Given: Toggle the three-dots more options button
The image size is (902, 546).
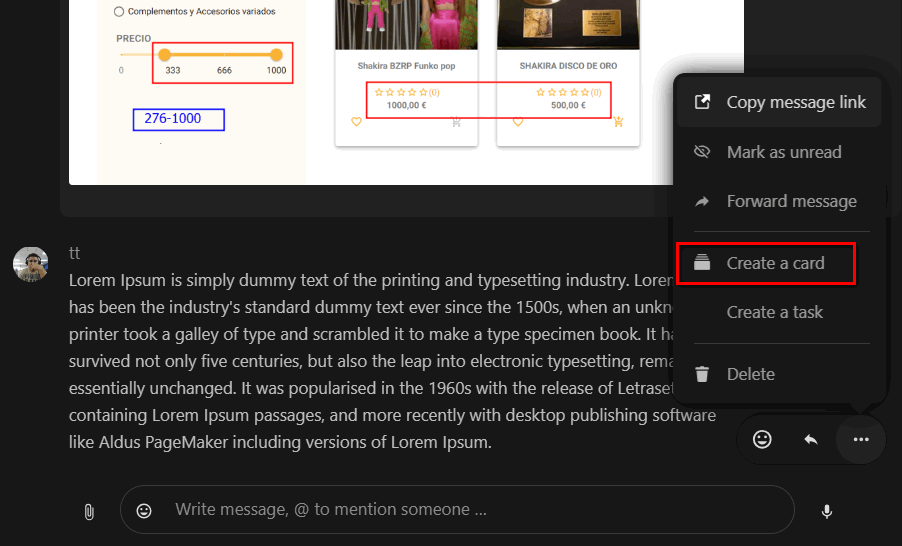Looking at the screenshot, I should (861, 440).
